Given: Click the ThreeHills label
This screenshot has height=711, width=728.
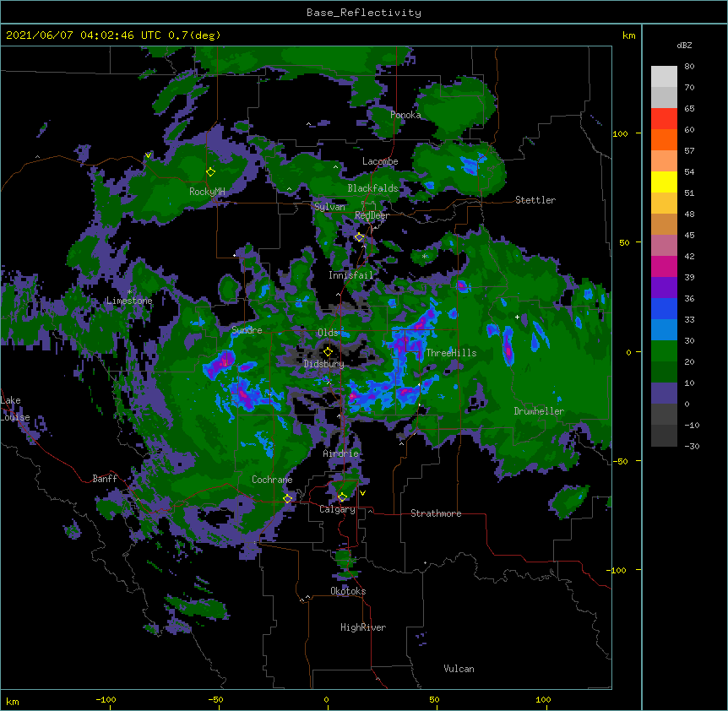Looking at the screenshot, I should click(x=451, y=353).
